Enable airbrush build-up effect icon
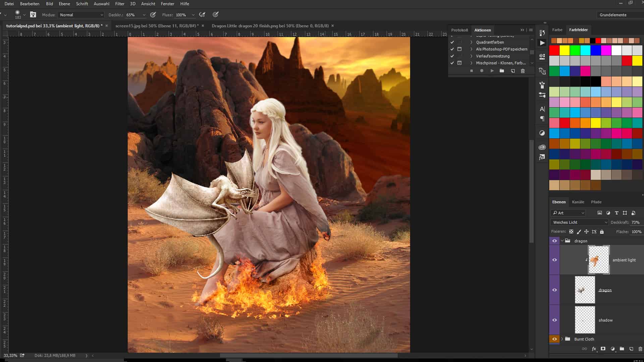This screenshot has height=362, width=644. (x=202, y=15)
